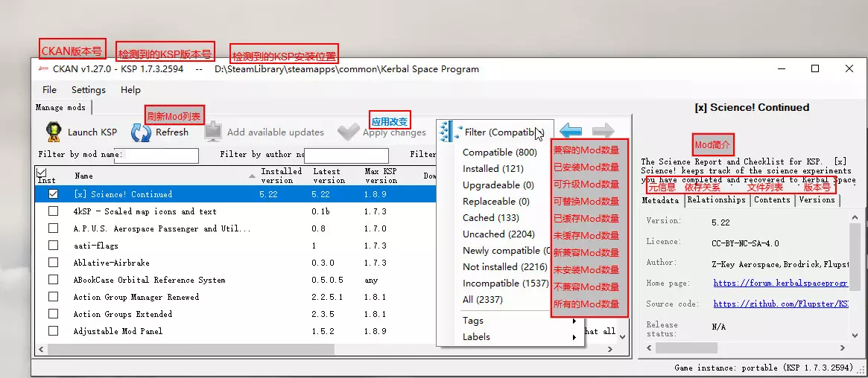868x378 pixels.
Task: Check ABookCase Orbital Reference System checkbox
Action: 53,280
